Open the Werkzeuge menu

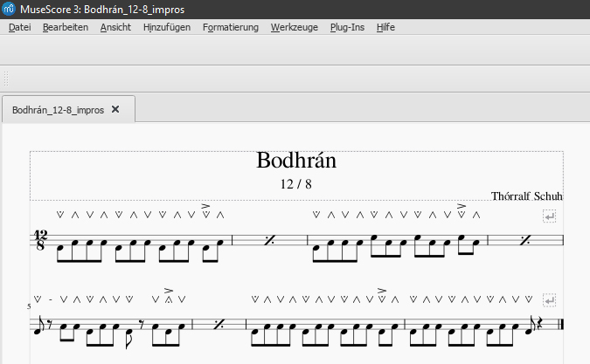click(x=295, y=27)
